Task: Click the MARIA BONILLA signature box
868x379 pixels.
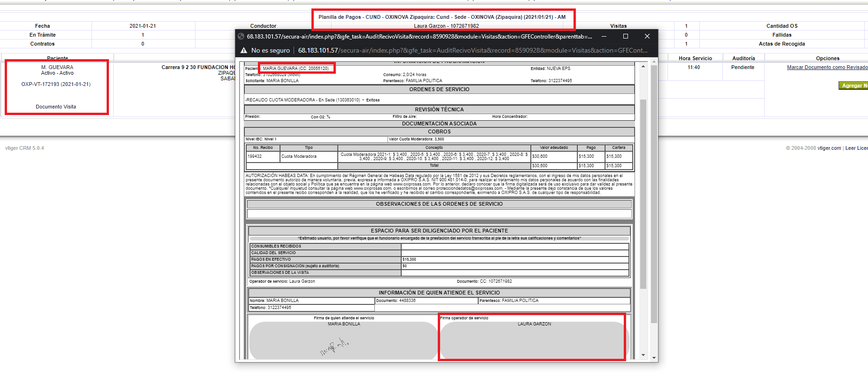Action: tap(344, 340)
